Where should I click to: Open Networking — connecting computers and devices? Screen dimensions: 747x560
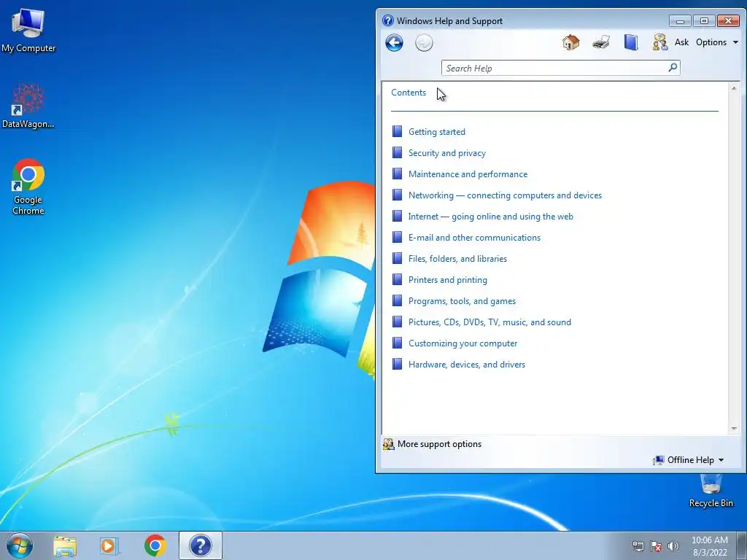coord(505,195)
